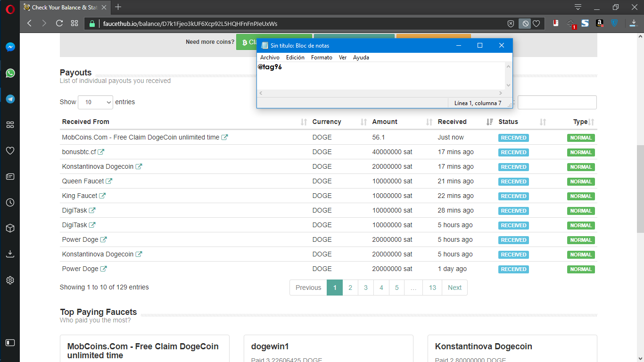
Task: Click the Next pagination button
Action: point(454,288)
